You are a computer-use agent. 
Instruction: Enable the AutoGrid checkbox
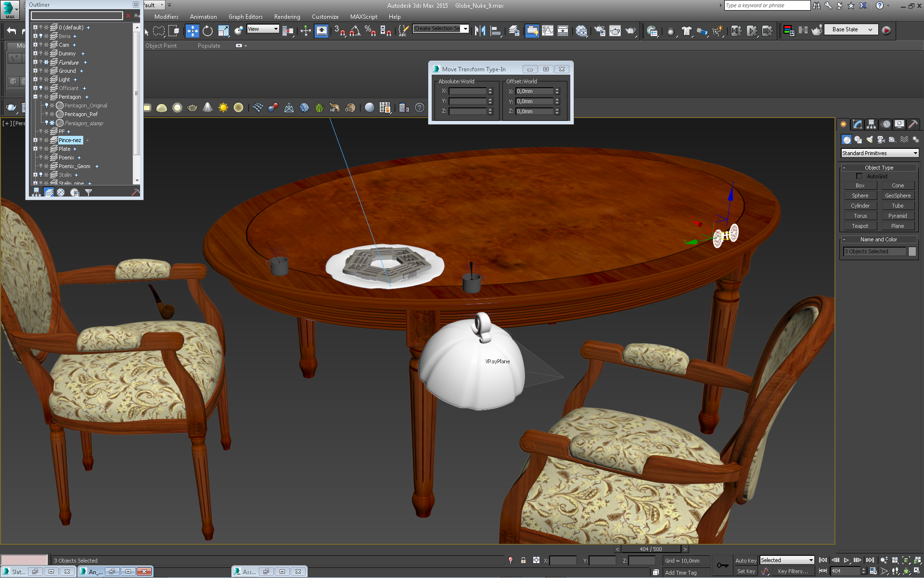[x=859, y=176]
